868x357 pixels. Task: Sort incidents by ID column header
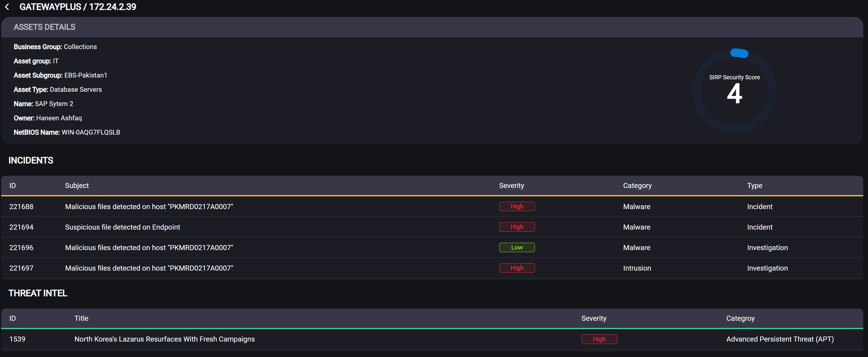click(x=12, y=186)
